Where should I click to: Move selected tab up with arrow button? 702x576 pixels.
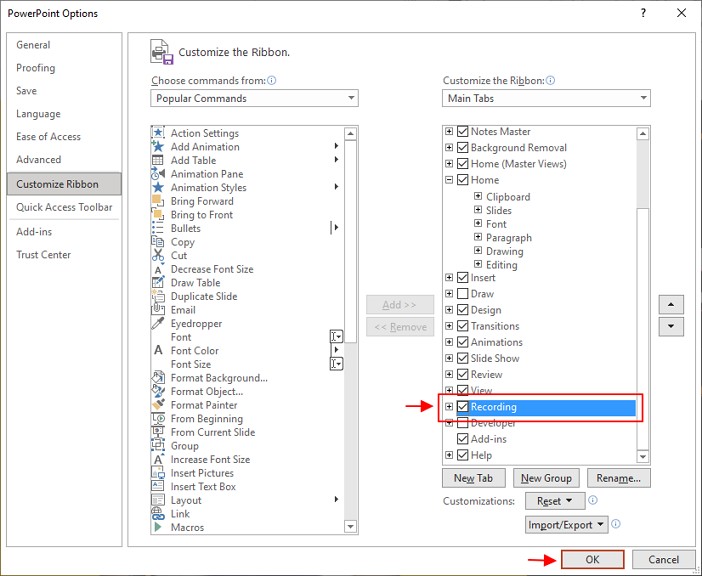(x=671, y=304)
